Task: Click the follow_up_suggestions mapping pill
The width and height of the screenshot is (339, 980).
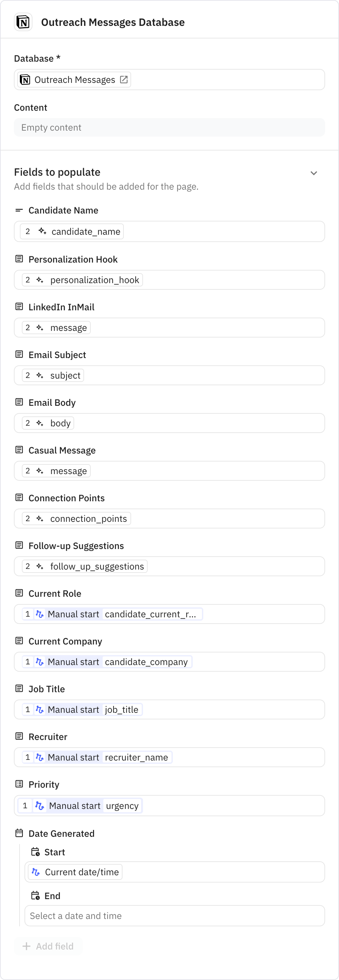Action: [82, 566]
